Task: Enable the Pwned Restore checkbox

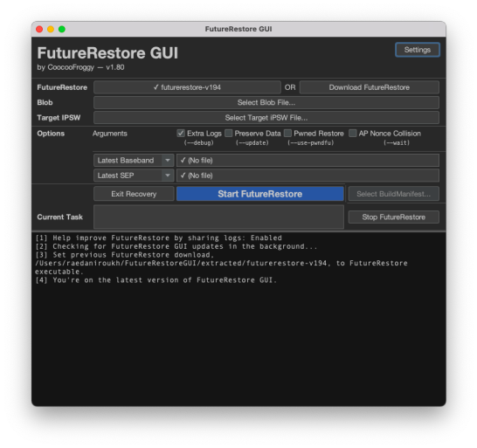Action: click(x=287, y=134)
